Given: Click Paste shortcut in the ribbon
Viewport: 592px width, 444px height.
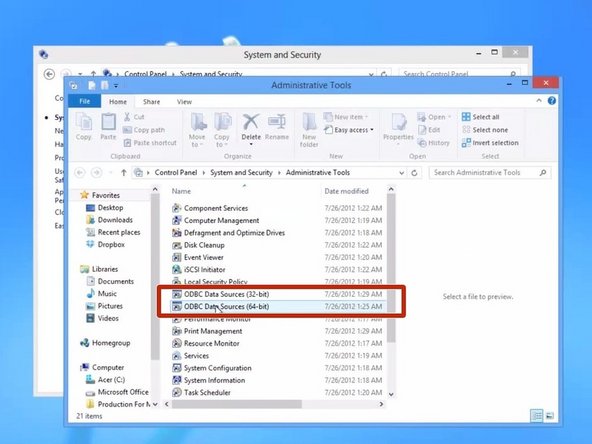Looking at the screenshot, I should pyautogui.click(x=150, y=143).
